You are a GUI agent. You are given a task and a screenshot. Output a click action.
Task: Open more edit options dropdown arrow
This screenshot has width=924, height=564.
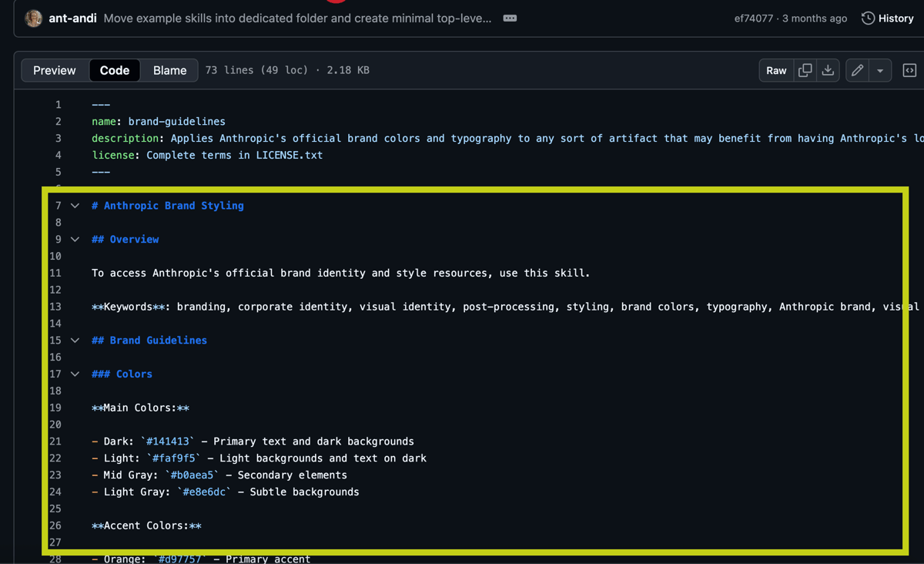coord(880,70)
